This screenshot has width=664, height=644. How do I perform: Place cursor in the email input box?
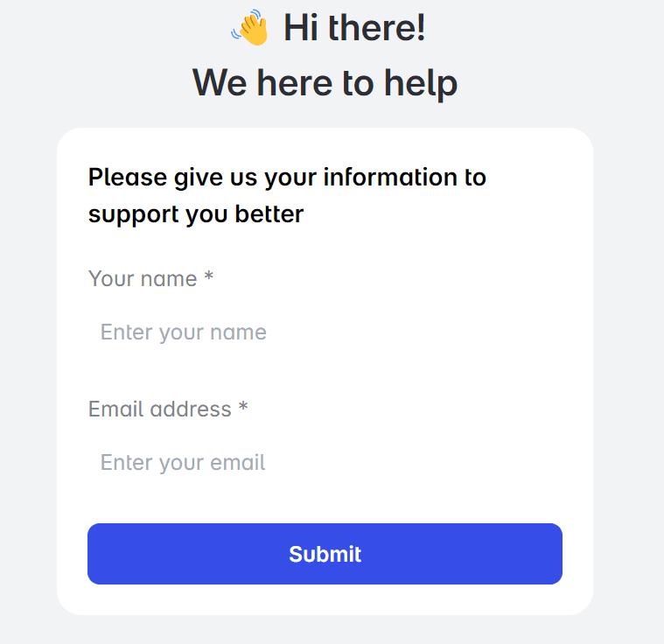pos(325,462)
